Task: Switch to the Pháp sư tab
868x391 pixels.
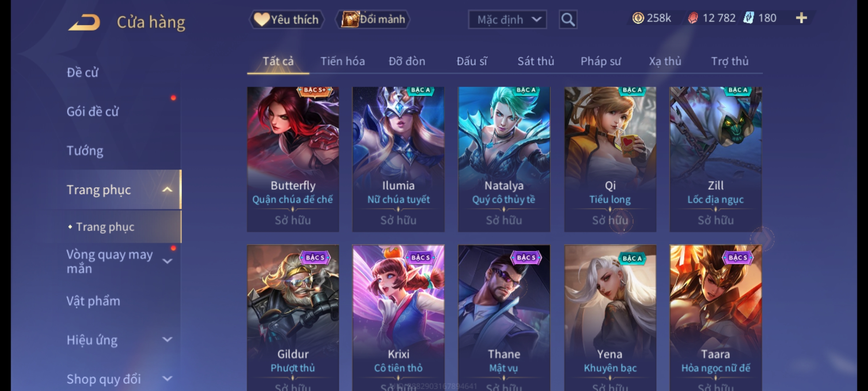Action: coord(600,61)
